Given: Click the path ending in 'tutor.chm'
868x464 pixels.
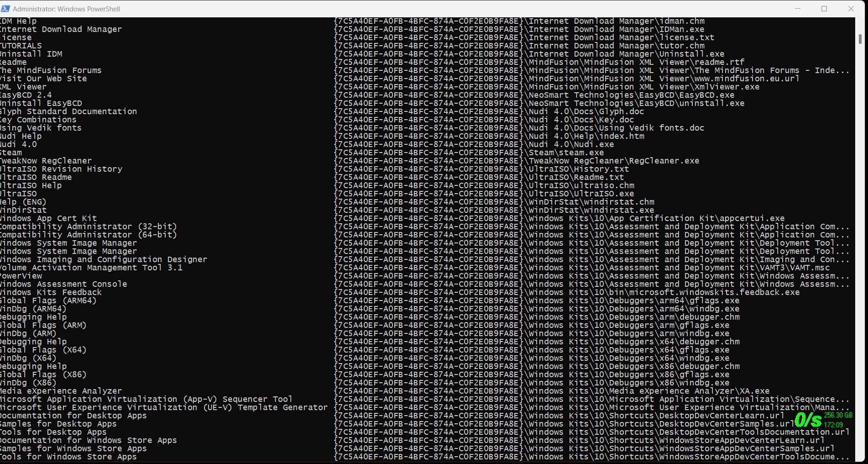Looking at the screenshot, I should [519, 46].
